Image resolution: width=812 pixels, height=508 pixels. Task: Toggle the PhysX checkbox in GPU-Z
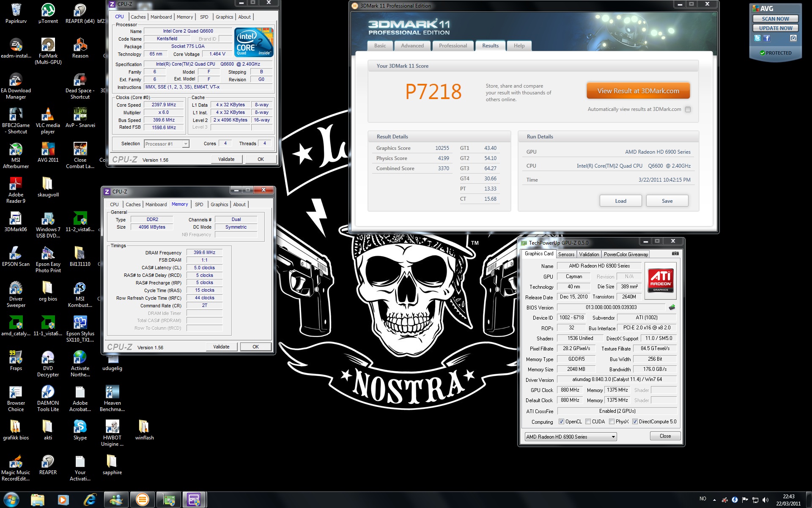(x=612, y=422)
